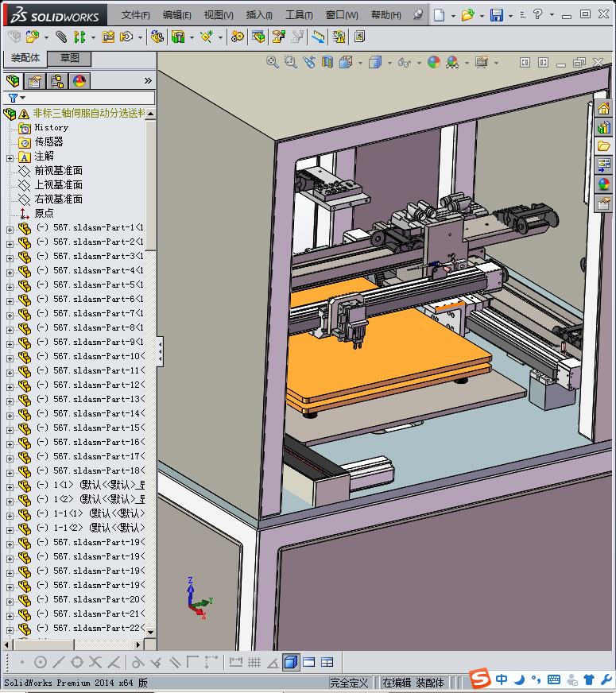Select the History tree item
The width and height of the screenshot is (616, 693).
(51, 127)
